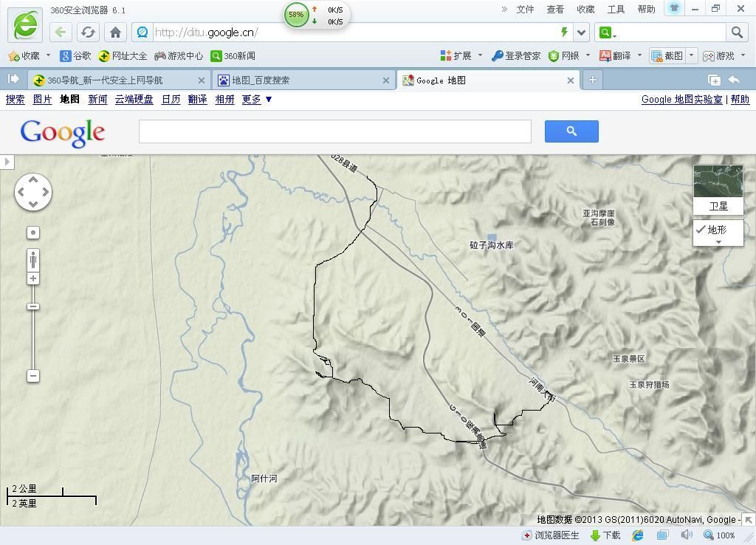
Task: Click the map pan navigation control
Action: coord(33,192)
